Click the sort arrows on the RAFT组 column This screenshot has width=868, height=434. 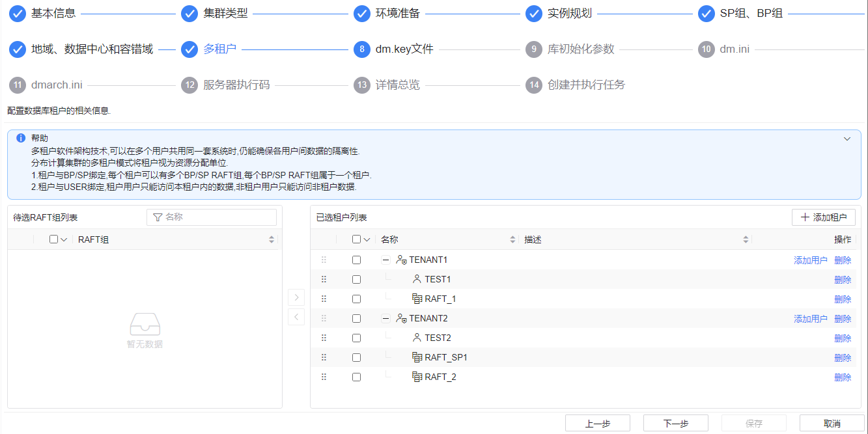(272, 239)
